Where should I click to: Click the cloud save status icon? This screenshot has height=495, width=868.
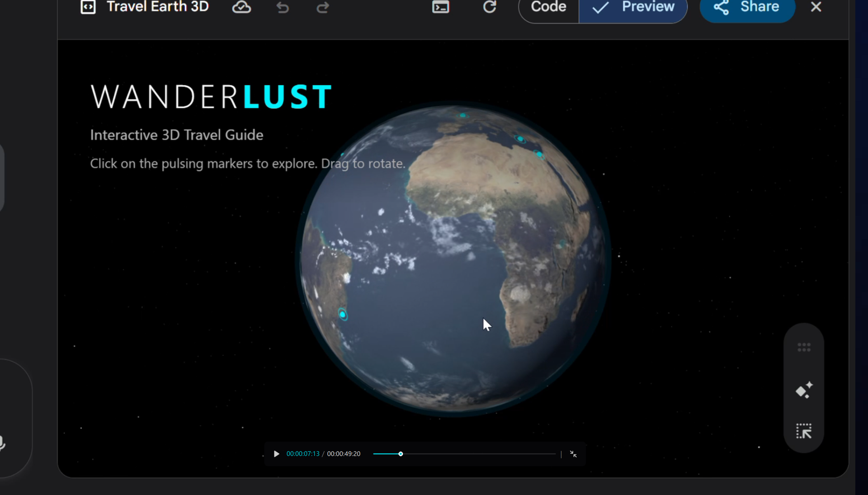pos(241,7)
